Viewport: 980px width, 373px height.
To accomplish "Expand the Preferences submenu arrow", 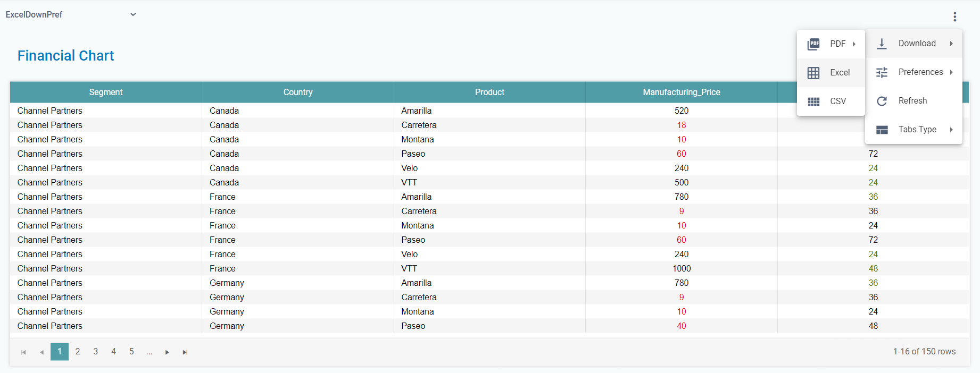I will tap(951, 72).
